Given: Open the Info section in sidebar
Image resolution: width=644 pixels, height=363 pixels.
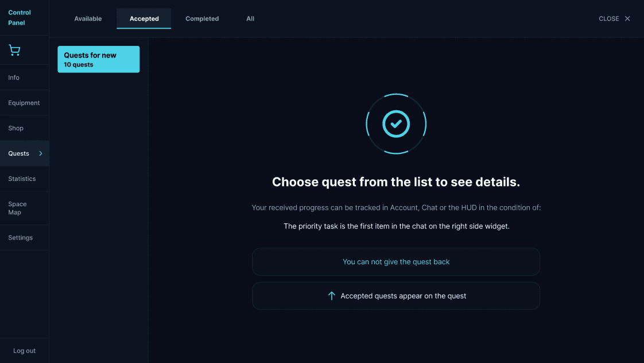Looking at the screenshot, I should coord(24,78).
